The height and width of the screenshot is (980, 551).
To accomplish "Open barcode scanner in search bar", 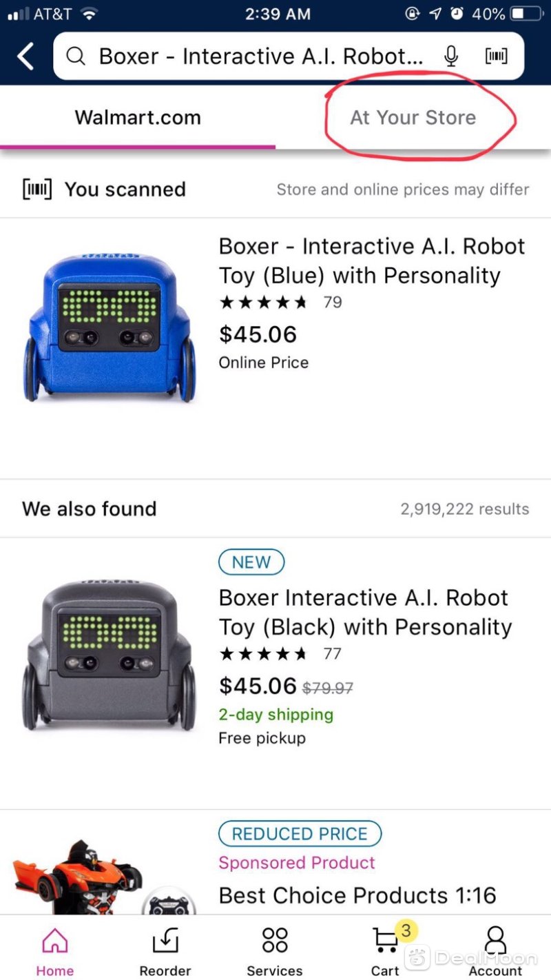I will click(497, 57).
